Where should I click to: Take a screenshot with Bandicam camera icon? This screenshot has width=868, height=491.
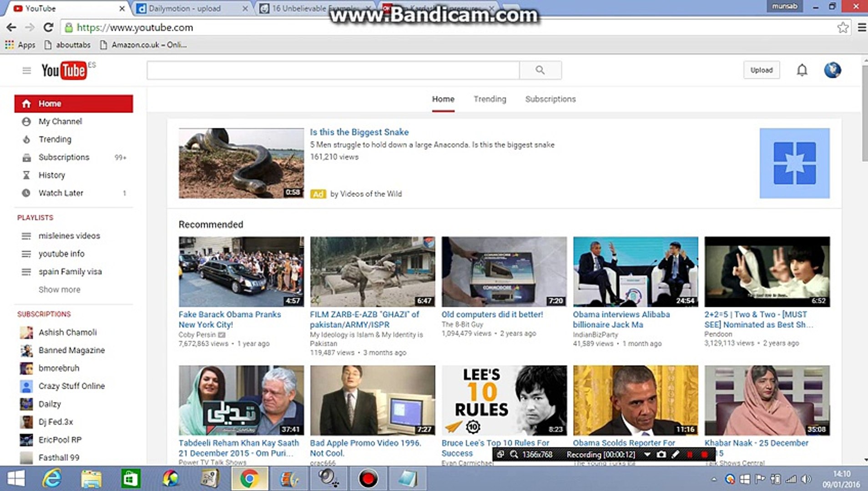[x=661, y=454]
